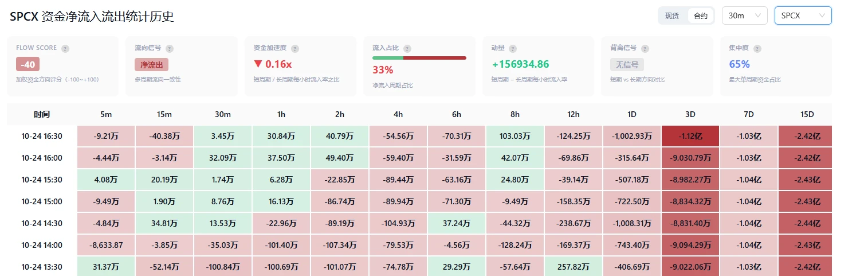868x276 pixels.
Task: Open help icon next to FLOW SCORE
Action: pyautogui.click(x=65, y=49)
